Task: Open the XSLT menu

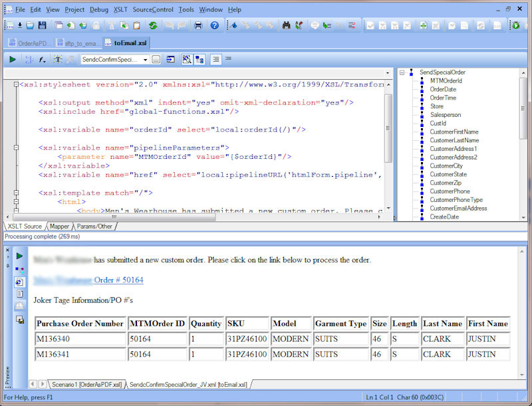Action: [120, 10]
